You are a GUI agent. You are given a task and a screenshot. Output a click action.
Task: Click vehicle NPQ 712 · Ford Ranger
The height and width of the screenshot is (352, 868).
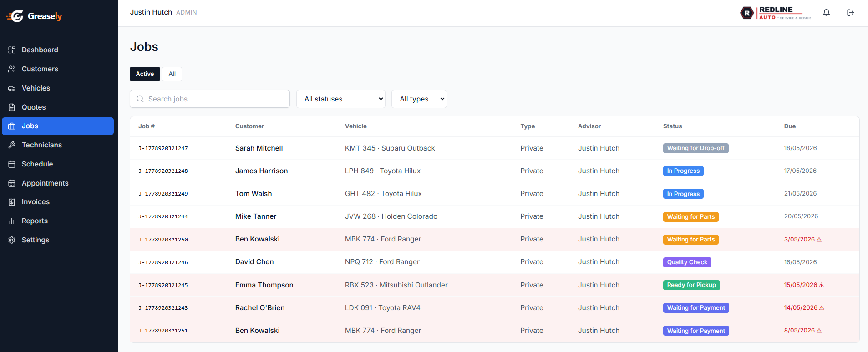[382, 262]
